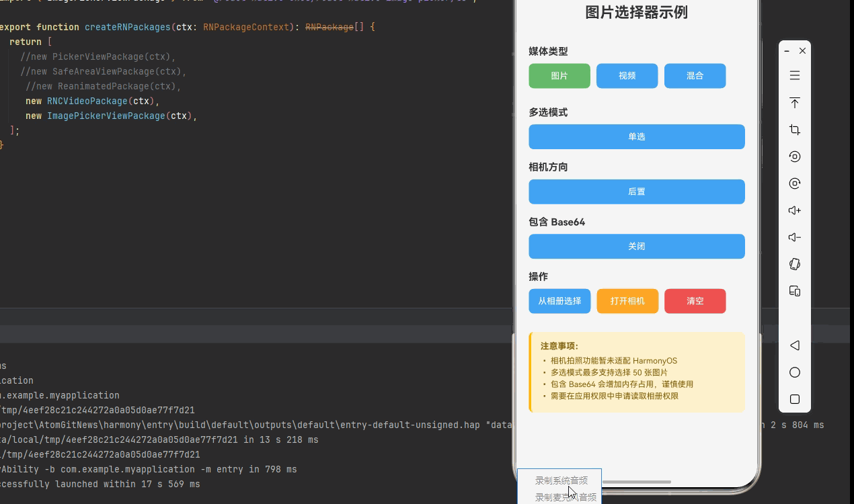Click the return keyword in code

click(26, 42)
